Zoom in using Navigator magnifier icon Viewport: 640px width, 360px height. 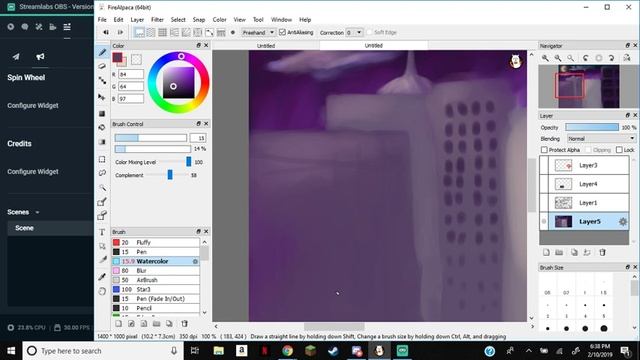[x=545, y=58]
